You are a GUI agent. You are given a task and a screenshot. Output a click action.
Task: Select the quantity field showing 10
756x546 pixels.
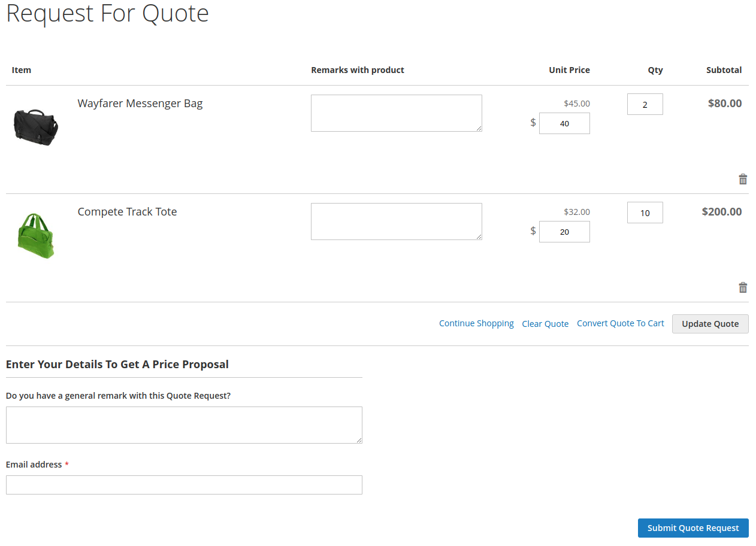(x=645, y=213)
